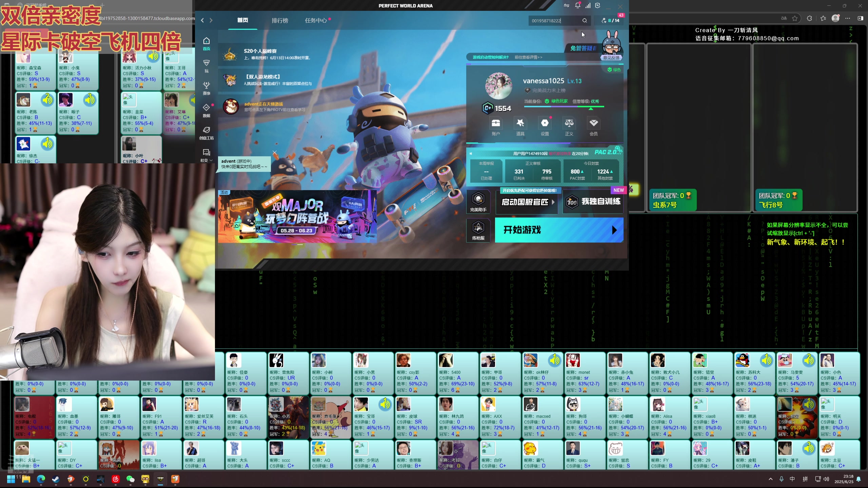Screen dimensions: 868x488
Task: Click the swap arrows icon in the title bar
Action: (x=567, y=6)
